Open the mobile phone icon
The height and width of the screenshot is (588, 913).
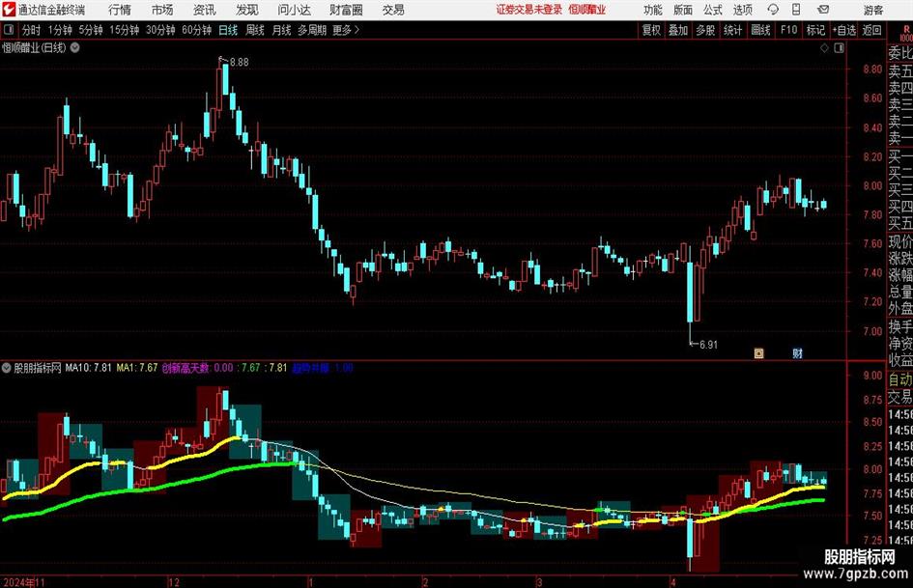click(795, 10)
